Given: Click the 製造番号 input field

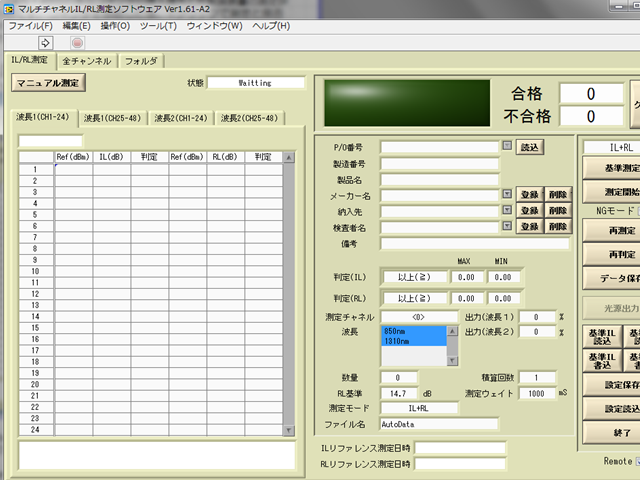Looking at the screenshot, I should [x=440, y=164].
